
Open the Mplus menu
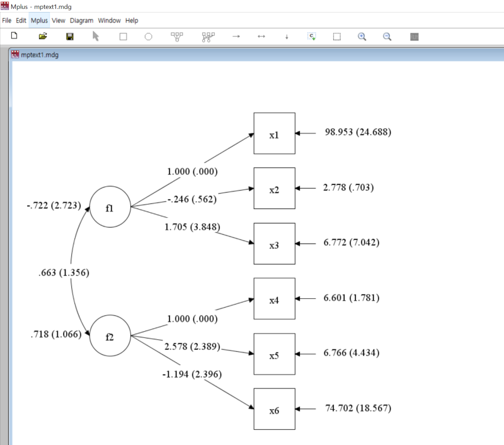coord(39,21)
